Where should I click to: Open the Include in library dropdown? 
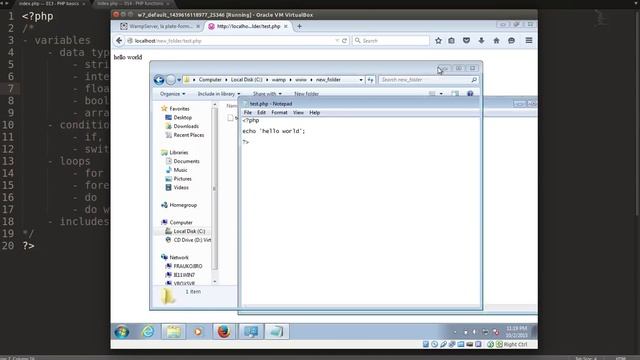[x=219, y=94]
